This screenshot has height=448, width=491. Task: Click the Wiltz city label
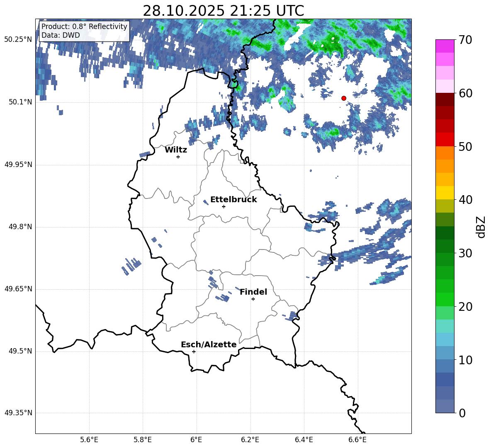point(176,150)
